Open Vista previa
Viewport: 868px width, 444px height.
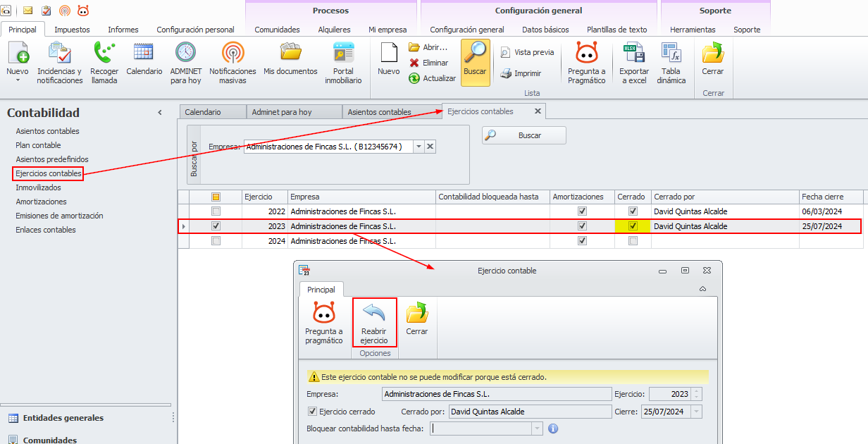click(527, 52)
